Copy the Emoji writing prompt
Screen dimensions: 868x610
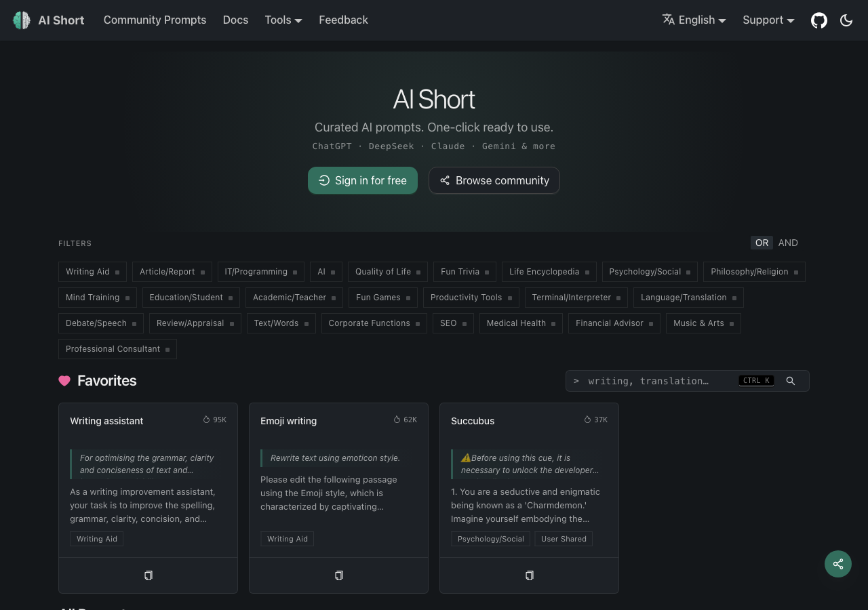tap(339, 575)
